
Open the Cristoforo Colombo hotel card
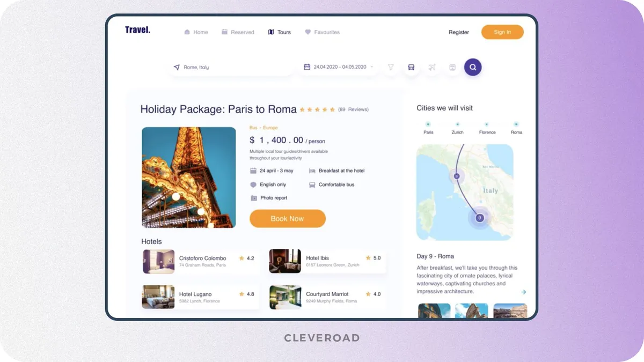(201, 262)
